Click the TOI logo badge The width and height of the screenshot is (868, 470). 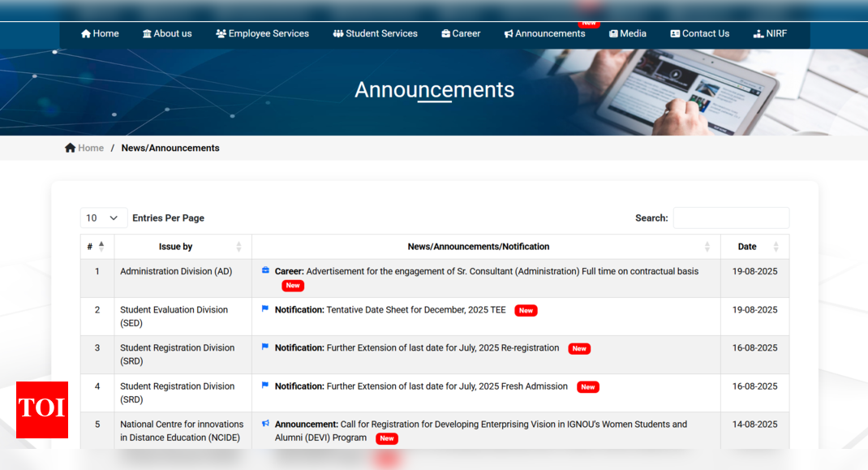42,409
